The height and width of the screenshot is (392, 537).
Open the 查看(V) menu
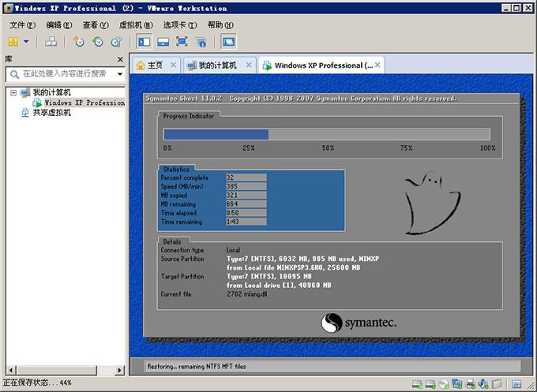pos(96,25)
